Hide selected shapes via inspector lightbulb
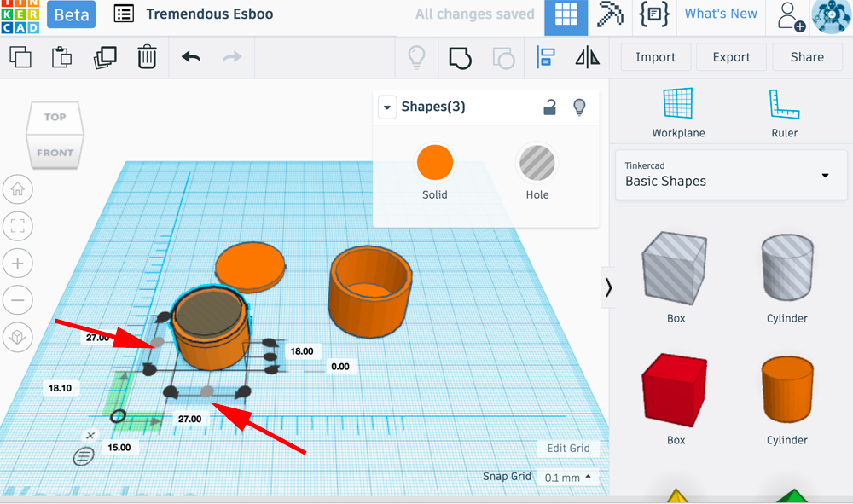853x504 pixels. click(579, 107)
